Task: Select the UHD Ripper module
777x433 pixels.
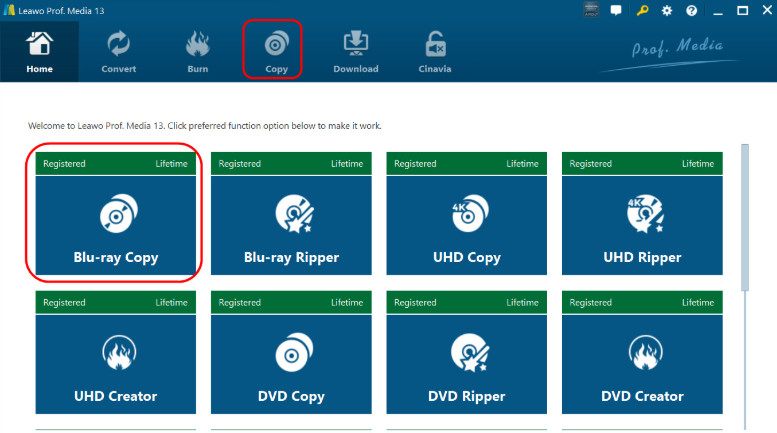Action: click(642, 214)
